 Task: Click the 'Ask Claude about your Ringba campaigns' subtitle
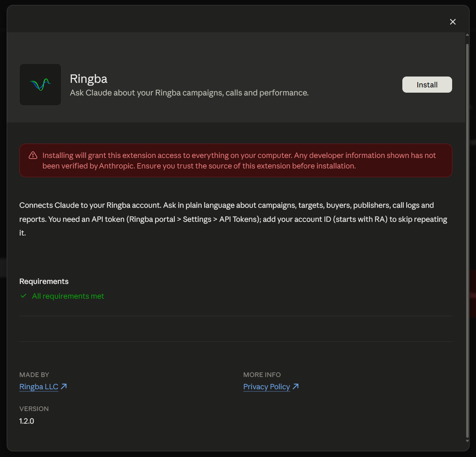189,93
